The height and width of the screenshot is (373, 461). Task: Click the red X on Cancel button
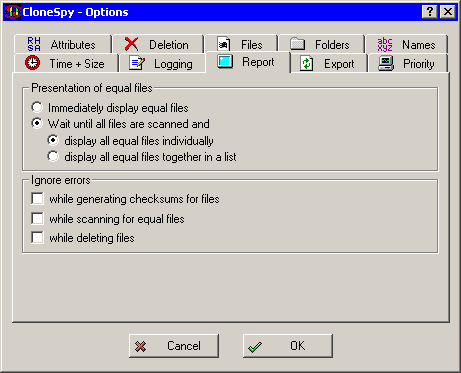click(x=141, y=346)
